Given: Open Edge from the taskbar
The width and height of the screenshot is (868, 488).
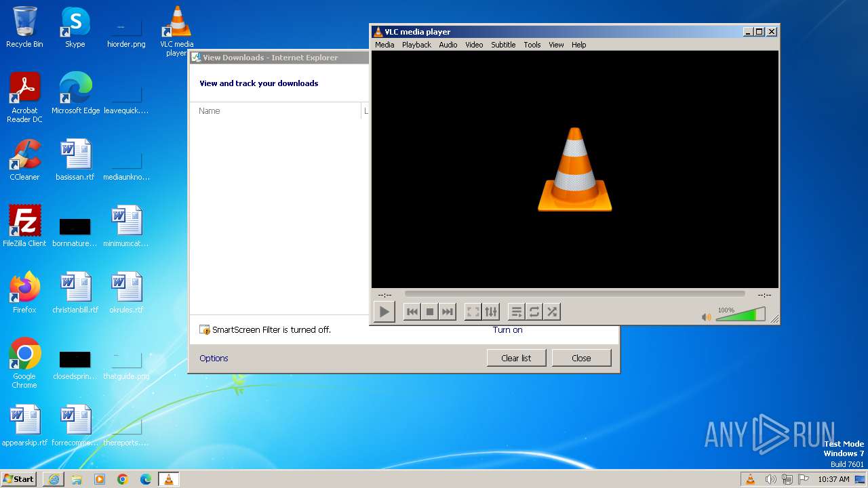Looking at the screenshot, I should click(146, 479).
